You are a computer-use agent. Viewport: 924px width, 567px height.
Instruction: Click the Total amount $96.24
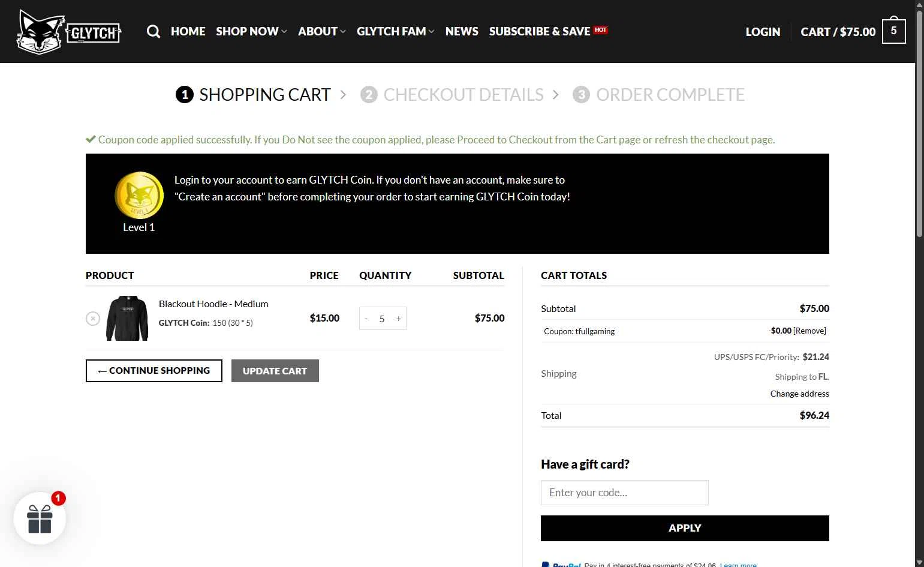coord(814,415)
